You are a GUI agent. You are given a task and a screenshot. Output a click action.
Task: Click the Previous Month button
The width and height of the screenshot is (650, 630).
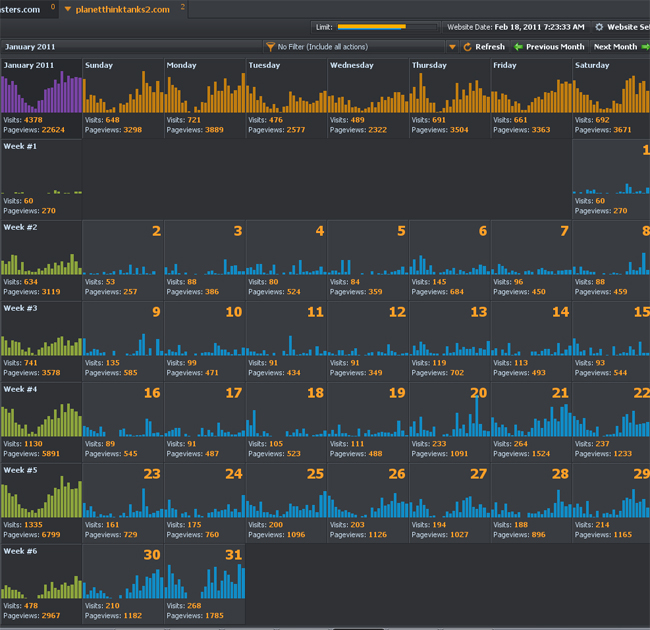[549, 47]
